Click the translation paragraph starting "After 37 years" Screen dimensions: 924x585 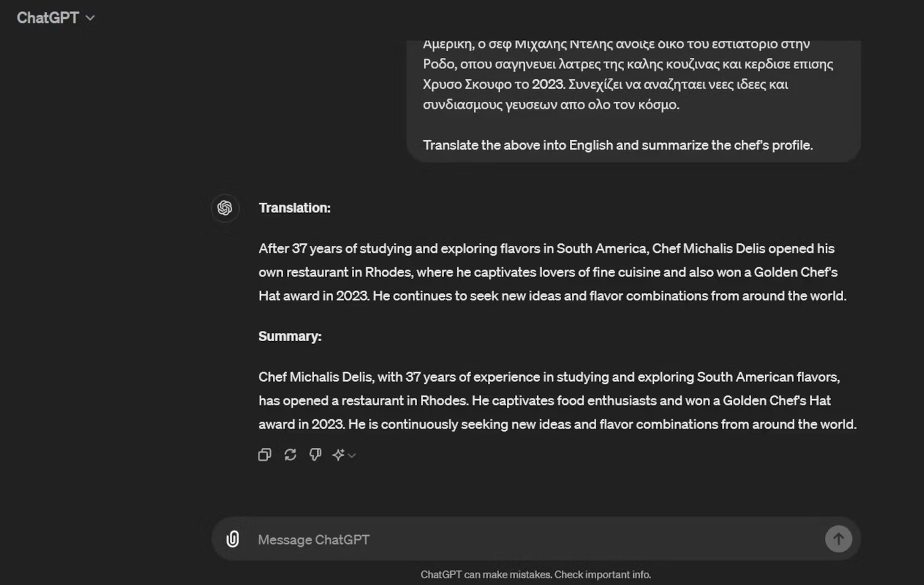[552, 272]
